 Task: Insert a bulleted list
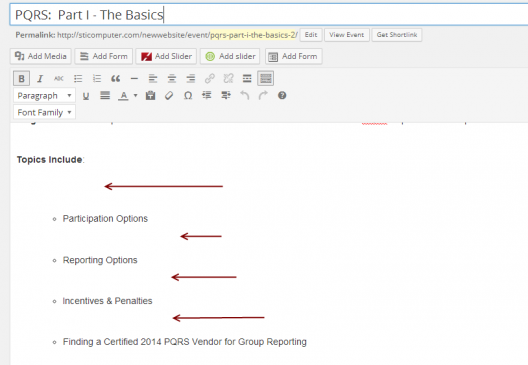tap(78, 78)
